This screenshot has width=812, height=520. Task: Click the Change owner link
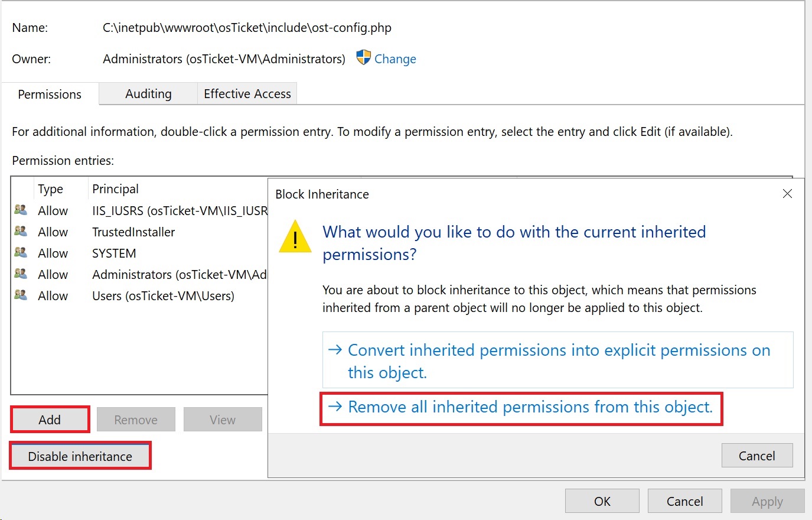[x=395, y=59]
